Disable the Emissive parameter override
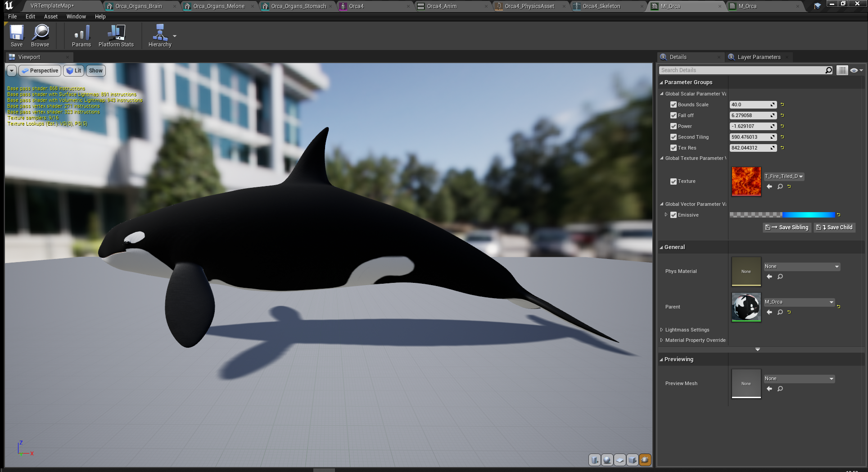 point(674,215)
